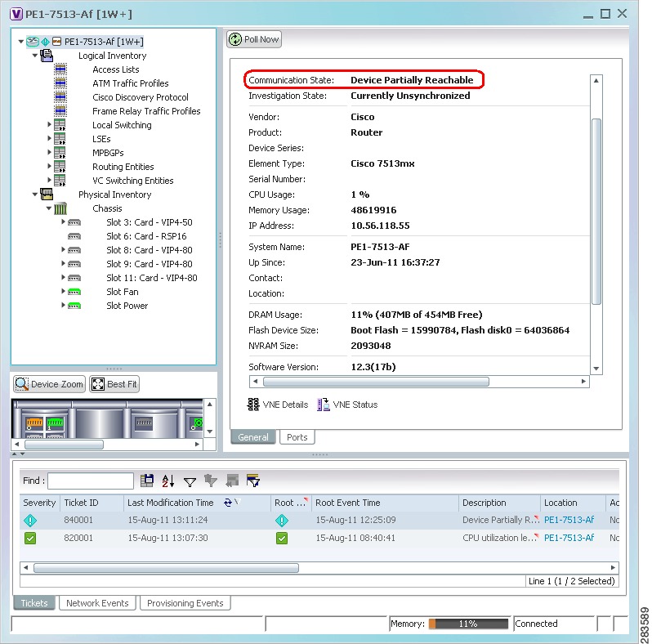This screenshot has height=644, width=652.
Task: Expand Slot 11 Card VIP4-80
Action: point(63,277)
